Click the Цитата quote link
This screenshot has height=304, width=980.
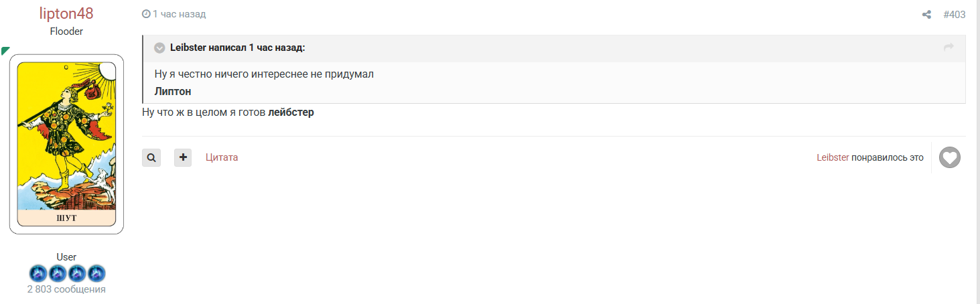pyautogui.click(x=222, y=158)
